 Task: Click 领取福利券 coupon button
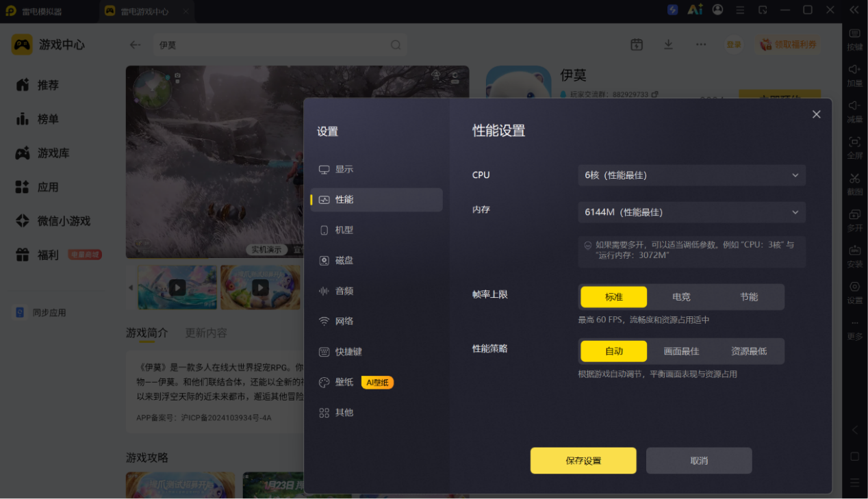pyautogui.click(x=789, y=44)
